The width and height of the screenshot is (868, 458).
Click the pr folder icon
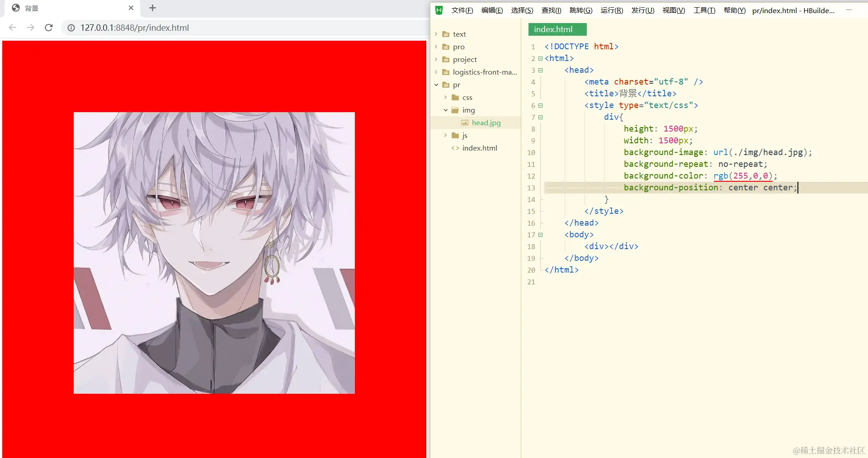(x=446, y=85)
